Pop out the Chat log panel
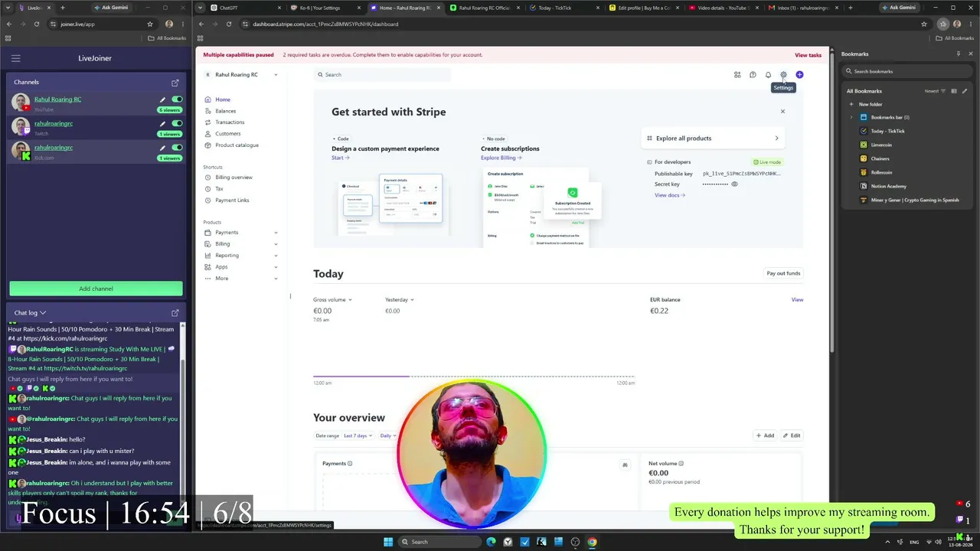The width and height of the screenshot is (980, 551). [175, 313]
